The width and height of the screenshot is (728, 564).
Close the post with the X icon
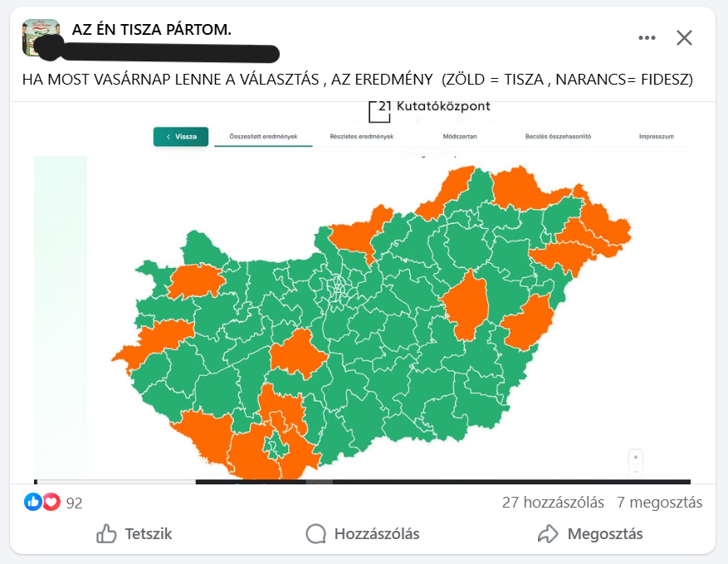coord(684,37)
